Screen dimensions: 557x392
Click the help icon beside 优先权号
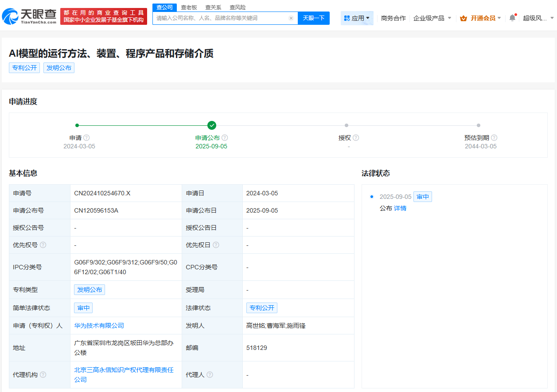[42, 245]
